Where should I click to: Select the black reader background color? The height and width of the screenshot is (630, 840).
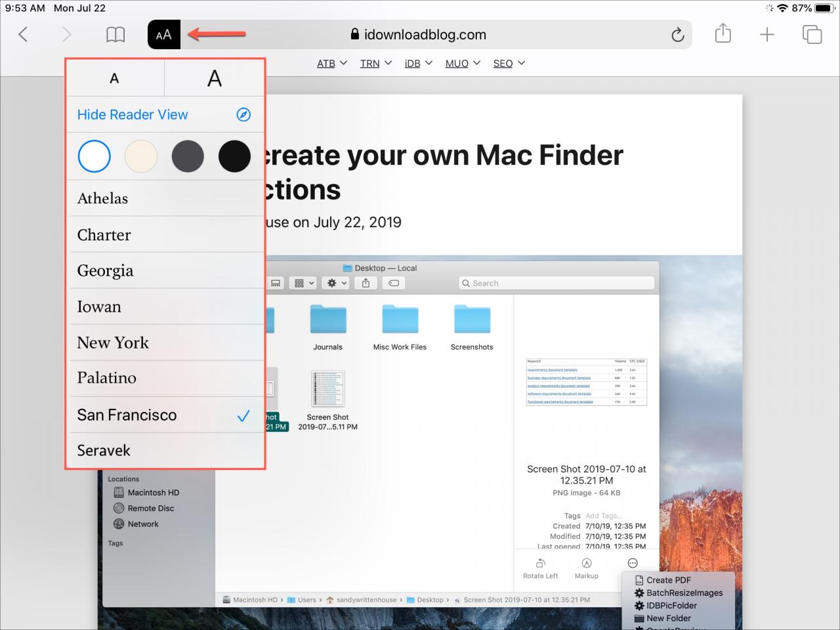234,156
